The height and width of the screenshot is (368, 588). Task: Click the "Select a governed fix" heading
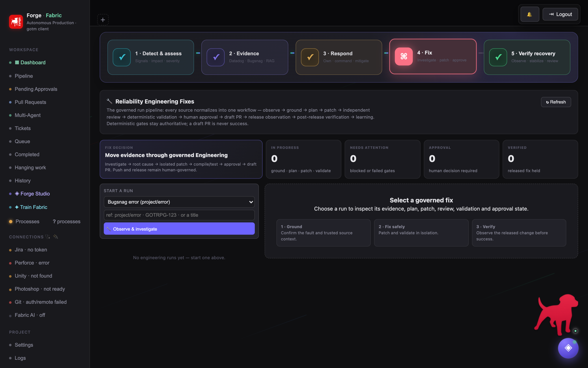pos(421,200)
